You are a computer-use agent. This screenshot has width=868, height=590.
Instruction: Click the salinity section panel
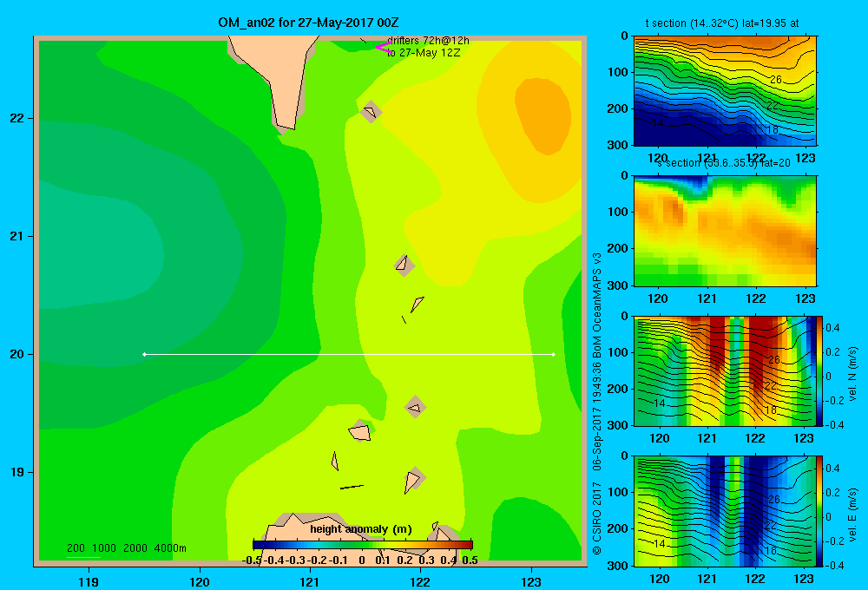pyautogui.click(x=725, y=231)
